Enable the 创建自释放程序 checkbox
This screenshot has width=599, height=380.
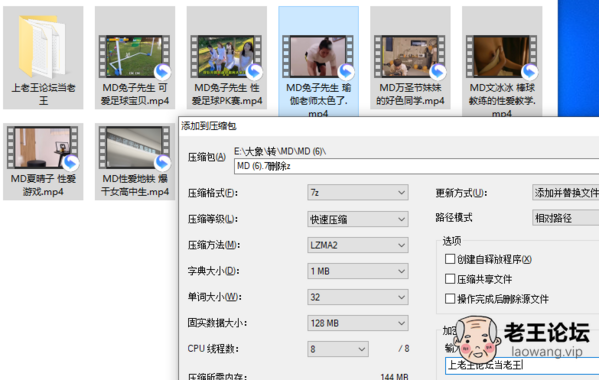[450, 259]
